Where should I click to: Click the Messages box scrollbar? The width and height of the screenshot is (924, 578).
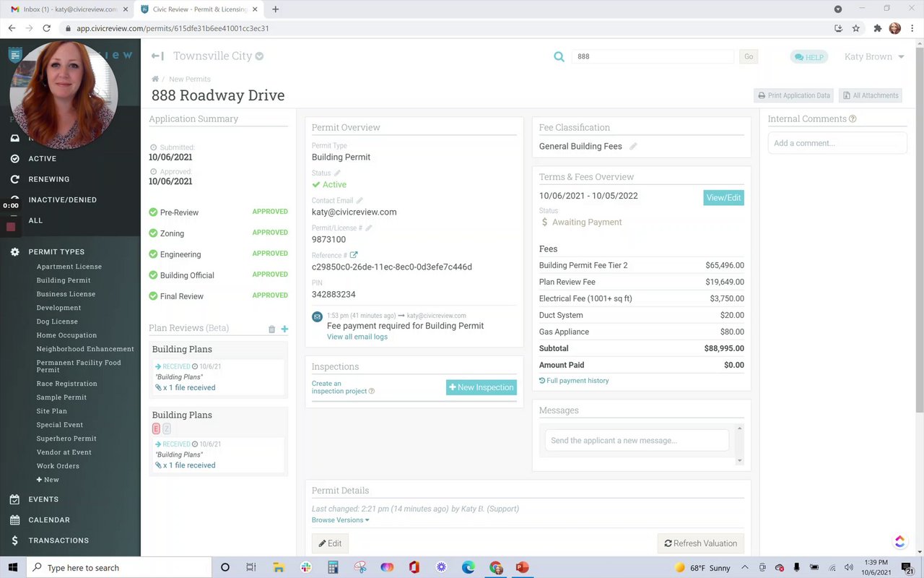739,444
